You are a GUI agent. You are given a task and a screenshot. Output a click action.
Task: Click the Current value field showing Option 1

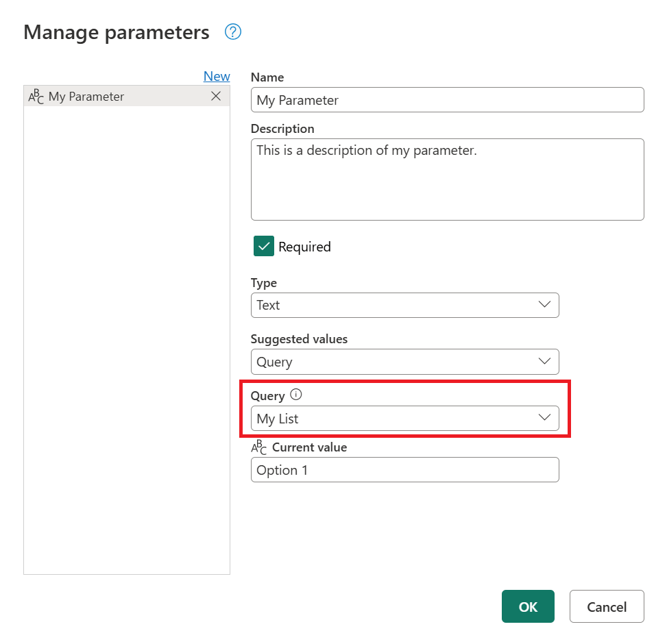pos(404,469)
